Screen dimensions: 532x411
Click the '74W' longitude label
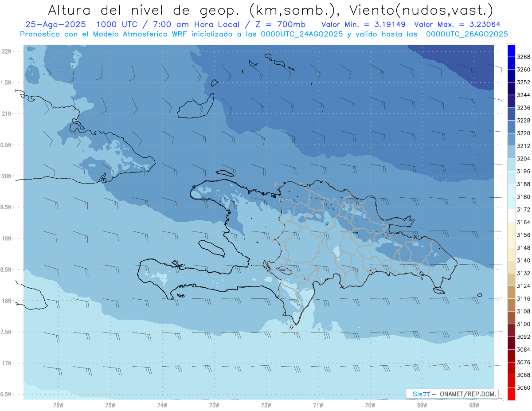[162, 405]
